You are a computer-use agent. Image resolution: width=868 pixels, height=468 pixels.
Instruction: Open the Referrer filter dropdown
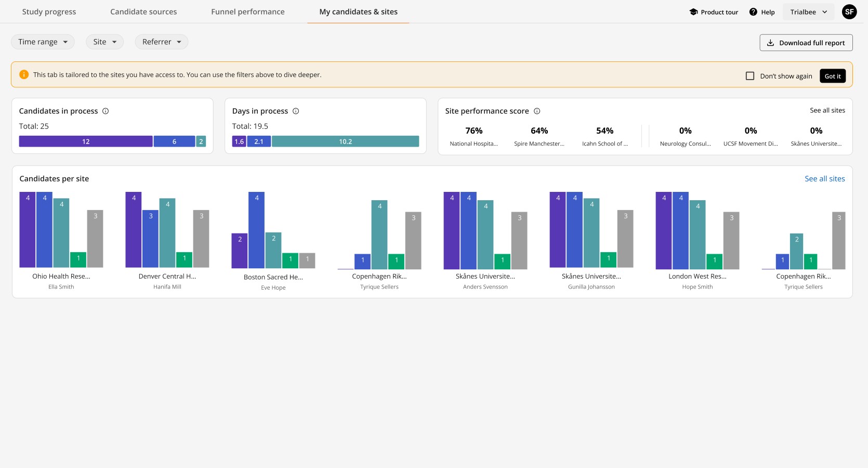[x=161, y=42]
